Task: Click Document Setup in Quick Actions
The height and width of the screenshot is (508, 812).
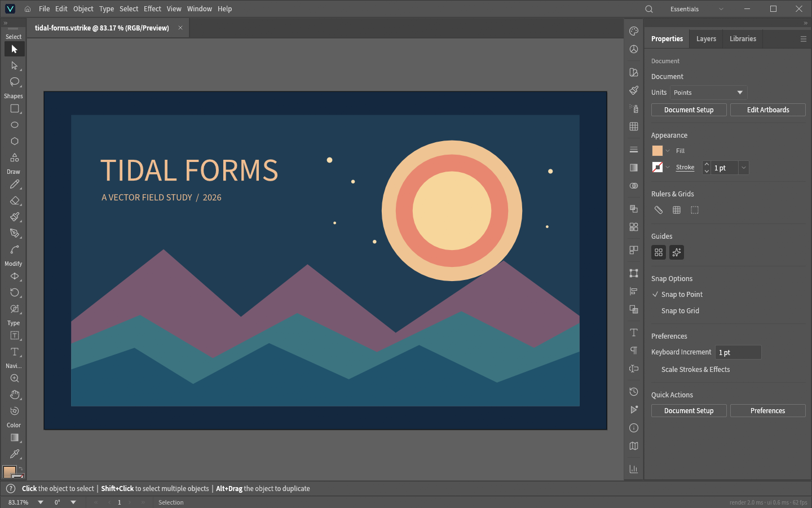Action: click(x=689, y=411)
